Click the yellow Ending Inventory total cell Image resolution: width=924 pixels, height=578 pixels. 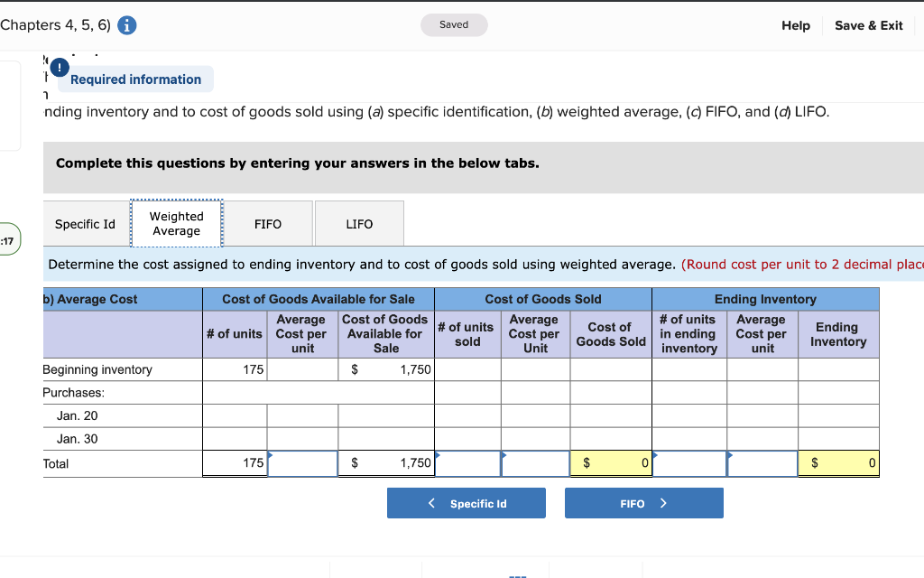[x=837, y=462]
